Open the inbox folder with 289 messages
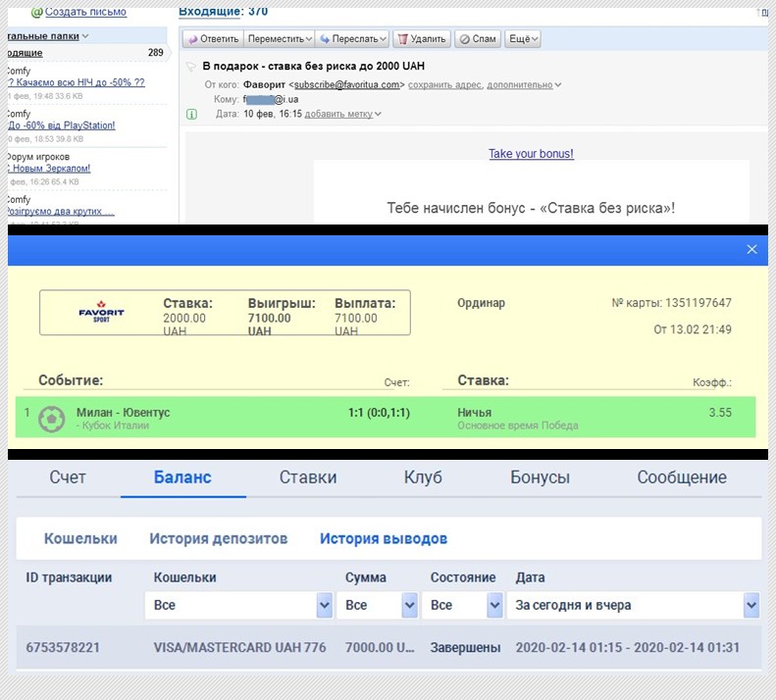Viewport: 776px width, 700px height. pyautogui.click(x=85, y=52)
